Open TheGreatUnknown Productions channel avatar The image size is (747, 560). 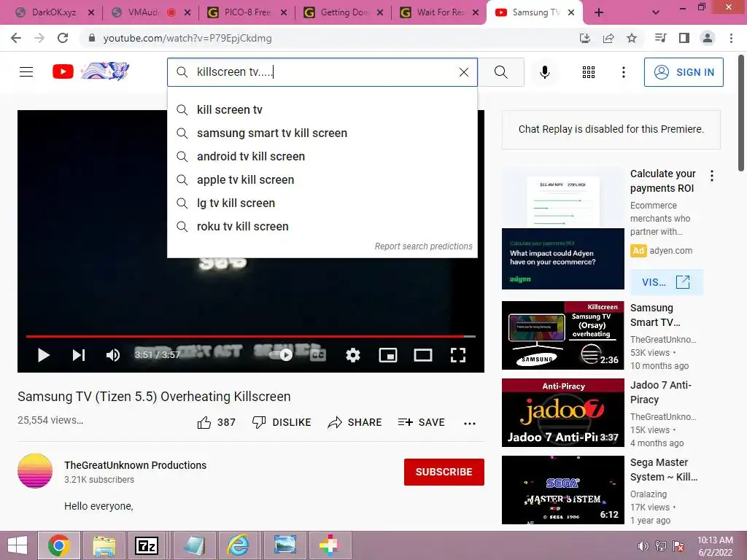pos(35,471)
